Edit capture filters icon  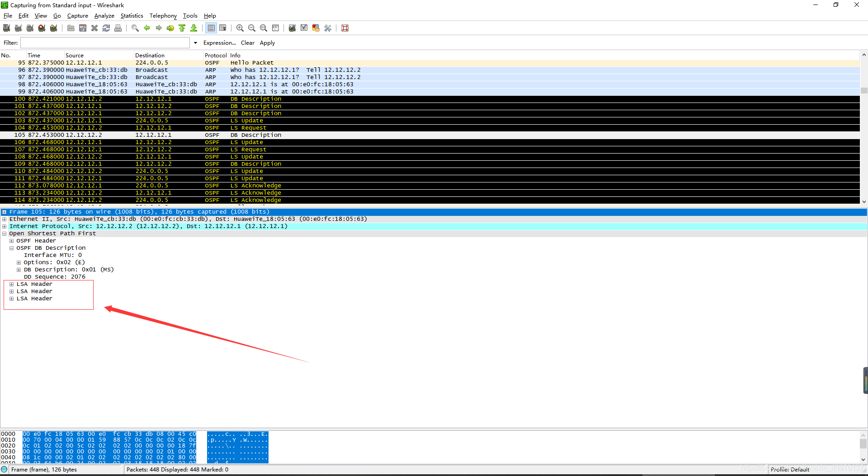click(x=292, y=28)
